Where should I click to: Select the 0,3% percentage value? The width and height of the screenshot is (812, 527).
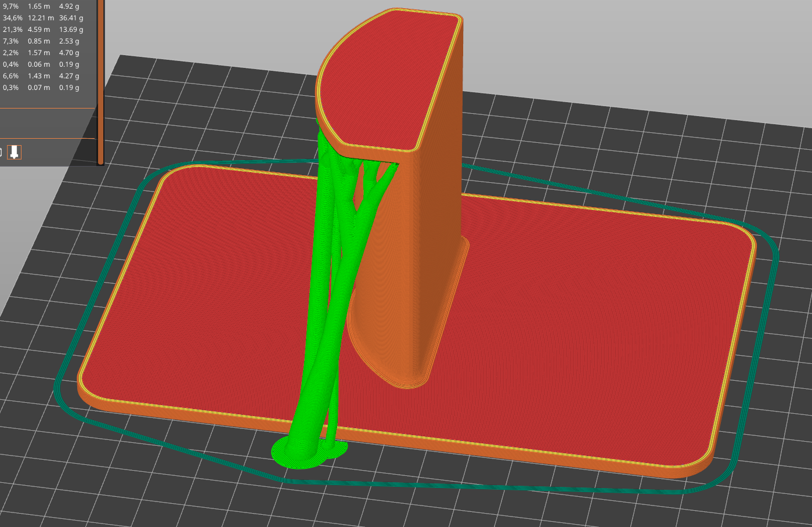10,88
